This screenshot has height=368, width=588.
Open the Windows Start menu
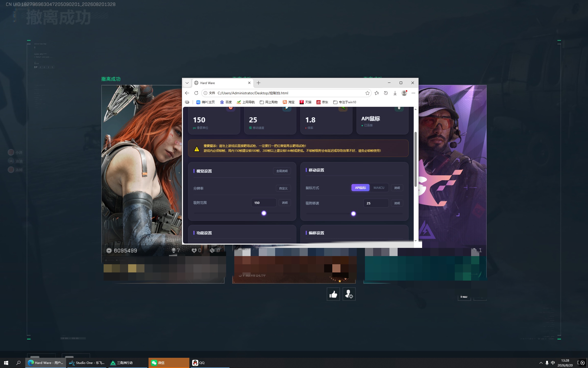click(6, 363)
